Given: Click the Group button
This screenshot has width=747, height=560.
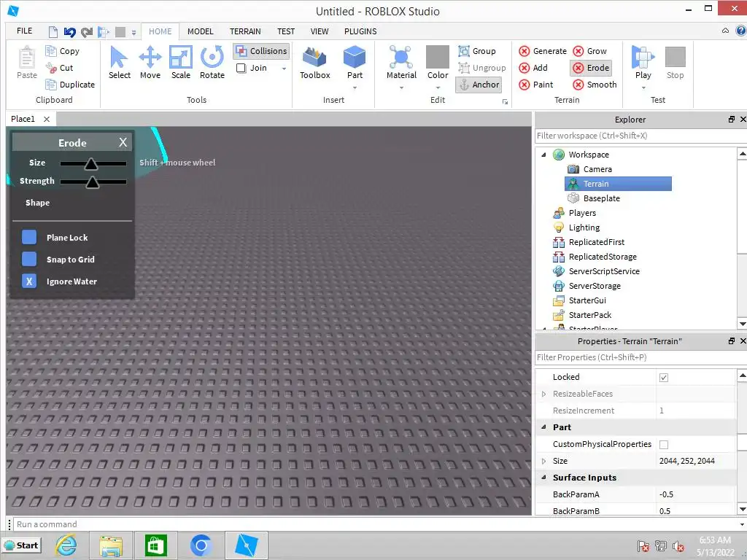Looking at the screenshot, I should click(x=477, y=51).
